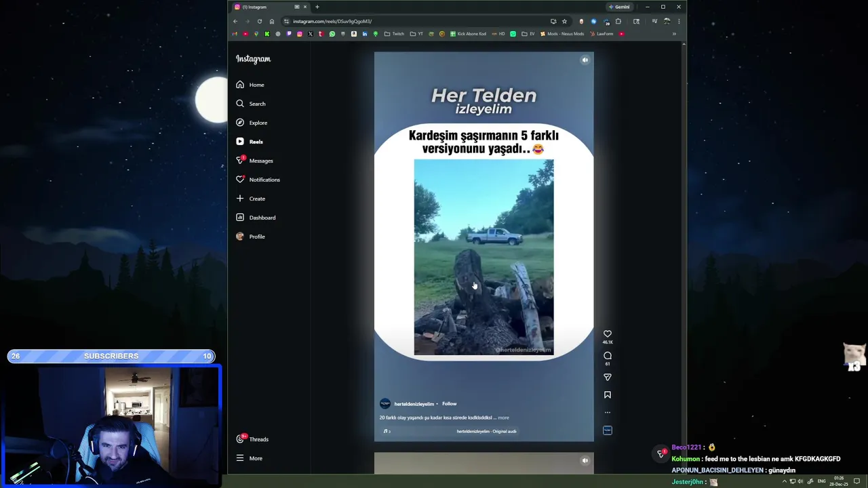868x488 pixels.
Task: Bookmark this page with the star
Action: tap(565, 21)
